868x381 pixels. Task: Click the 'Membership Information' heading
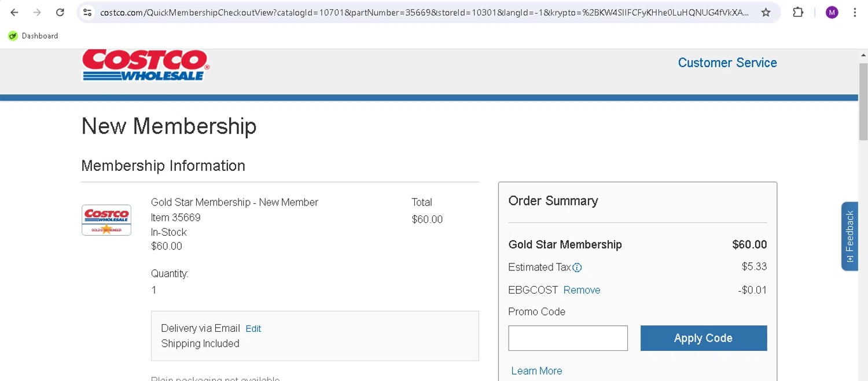[x=163, y=166]
